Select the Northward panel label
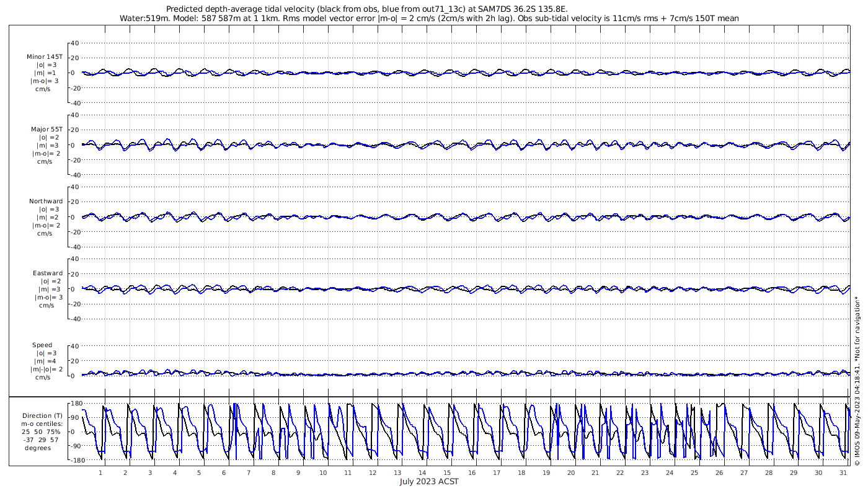The height and width of the screenshot is (496, 868). click(46, 201)
